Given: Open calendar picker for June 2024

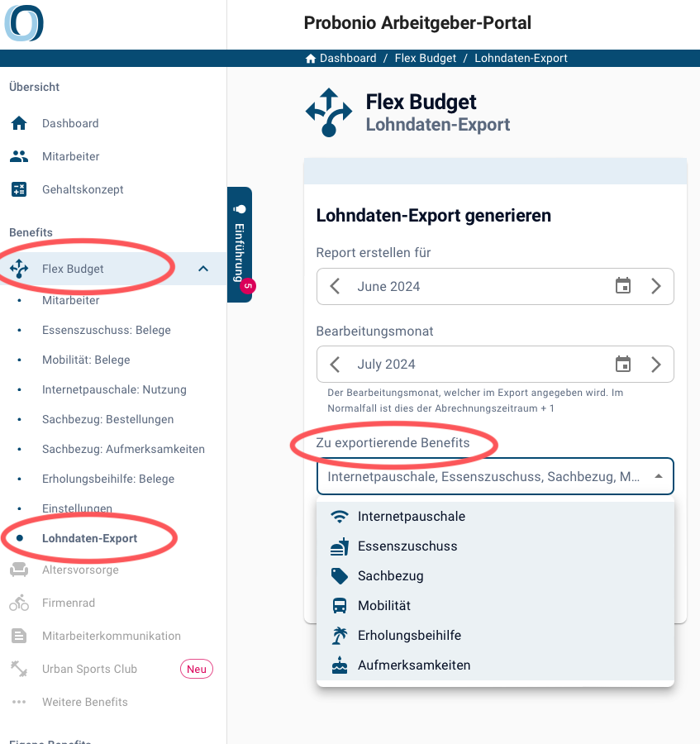Looking at the screenshot, I should 622,286.
